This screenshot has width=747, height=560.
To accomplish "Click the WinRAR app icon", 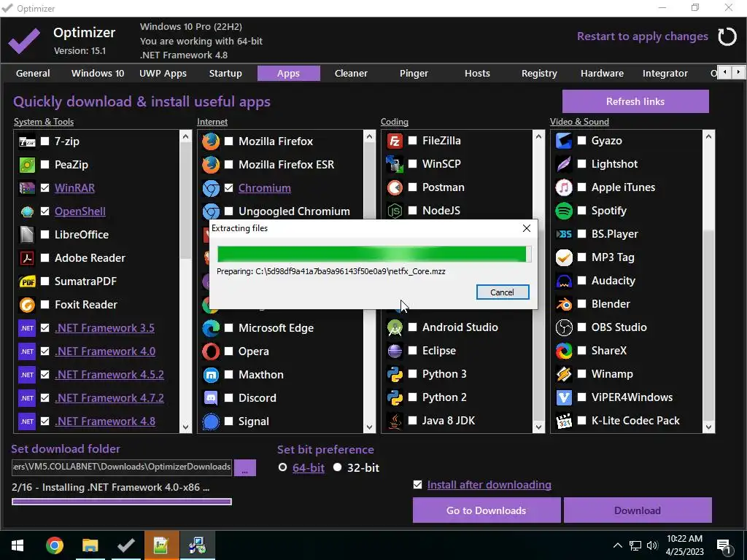I will pyautogui.click(x=27, y=188).
